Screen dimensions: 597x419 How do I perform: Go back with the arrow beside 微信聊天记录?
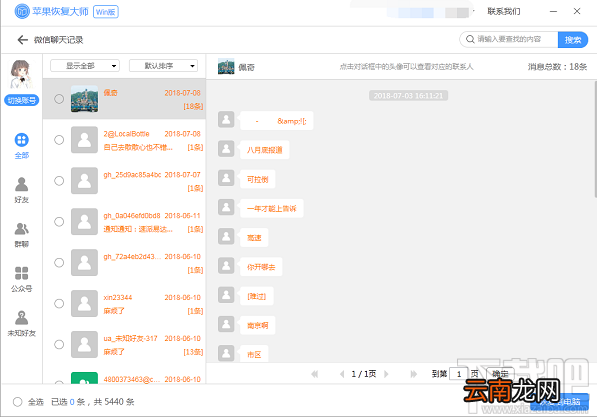(x=22, y=40)
